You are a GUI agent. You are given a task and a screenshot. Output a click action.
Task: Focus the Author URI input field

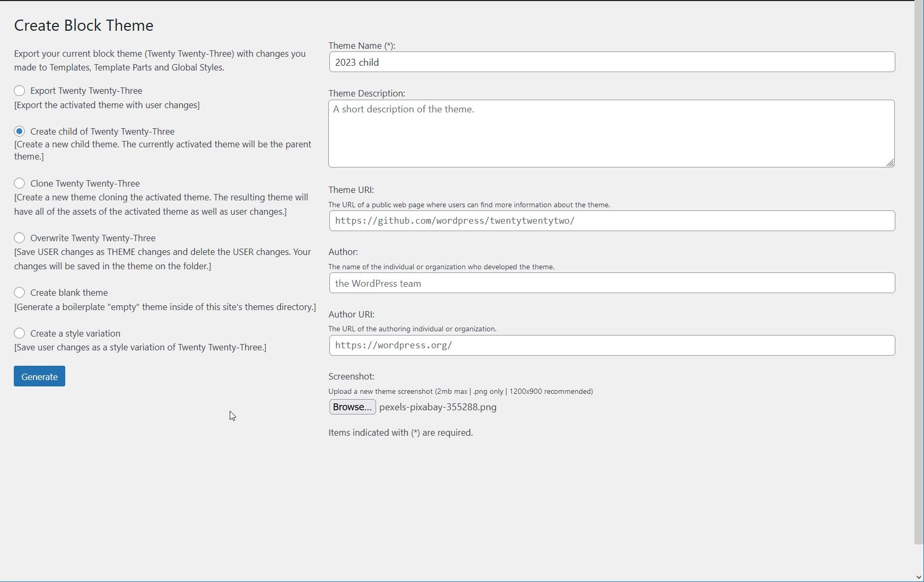(610, 345)
